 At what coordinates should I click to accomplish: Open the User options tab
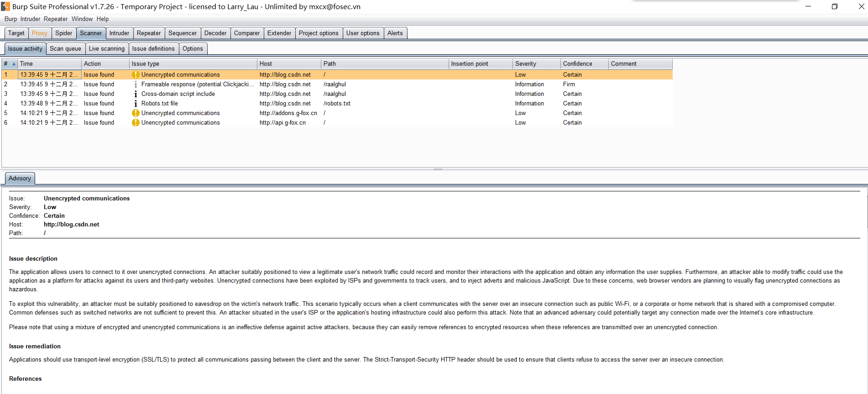363,33
